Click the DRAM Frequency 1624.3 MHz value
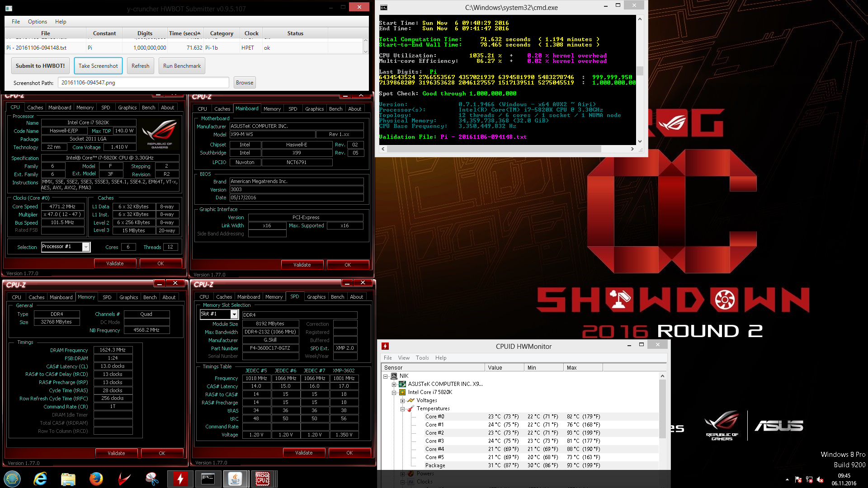868x488 pixels. pos(113,350)
